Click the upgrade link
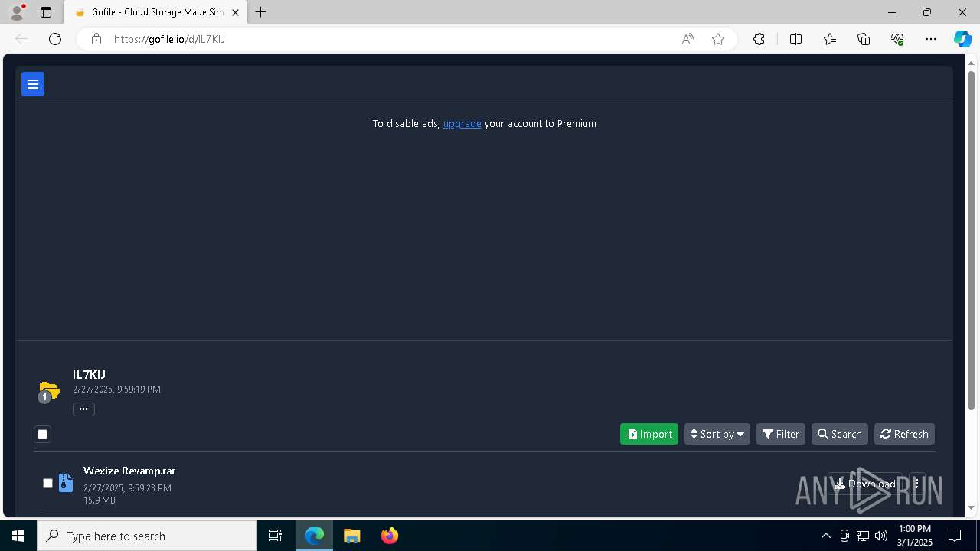 tap(462, 123)
